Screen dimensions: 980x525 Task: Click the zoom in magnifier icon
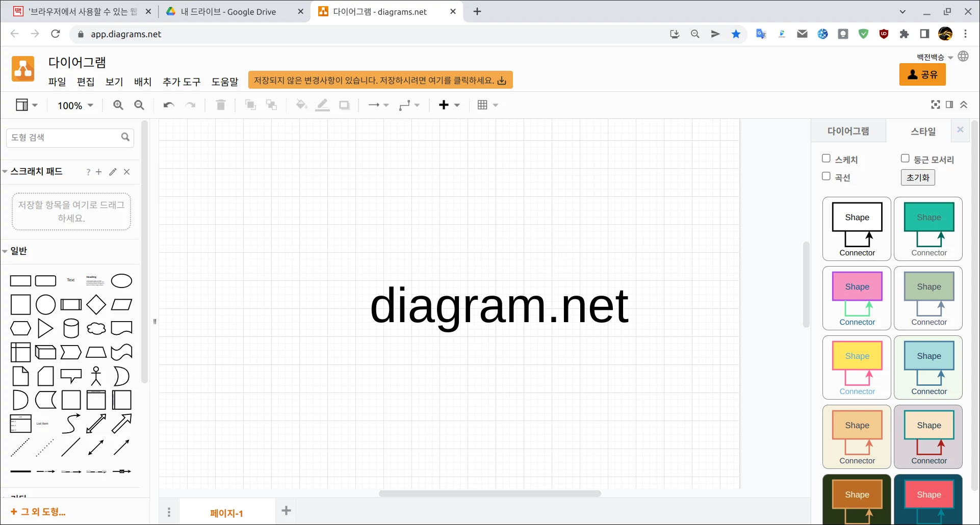tap(118, 105)
